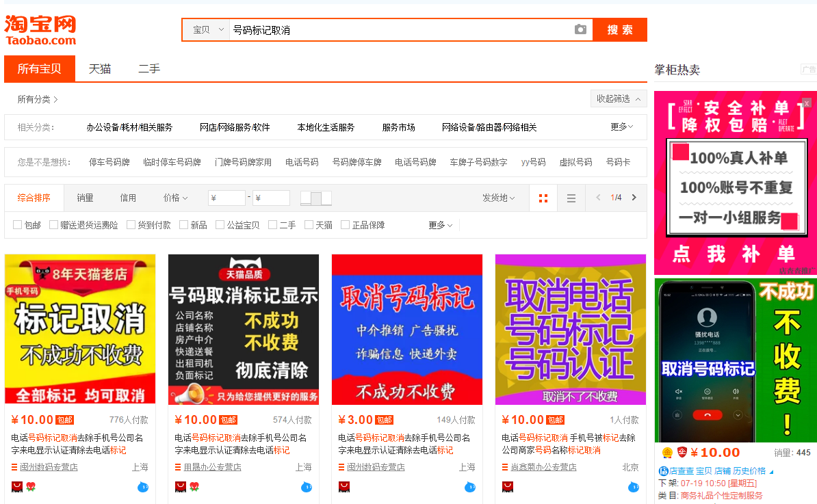
Task: Open suggestion 电话号码牌
Action: click(415, 162)
